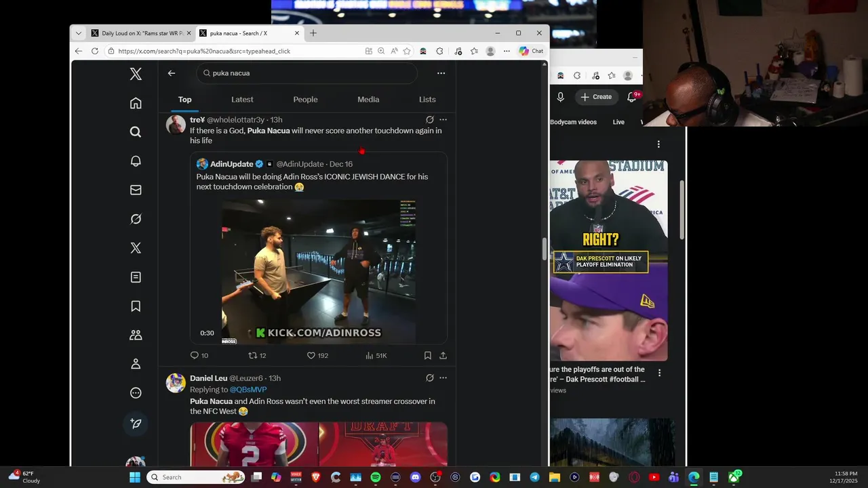Viewport: 868px width, 488px height.
Task: Click Grok explain icon on tre¥ post
Action: [429, 119]
